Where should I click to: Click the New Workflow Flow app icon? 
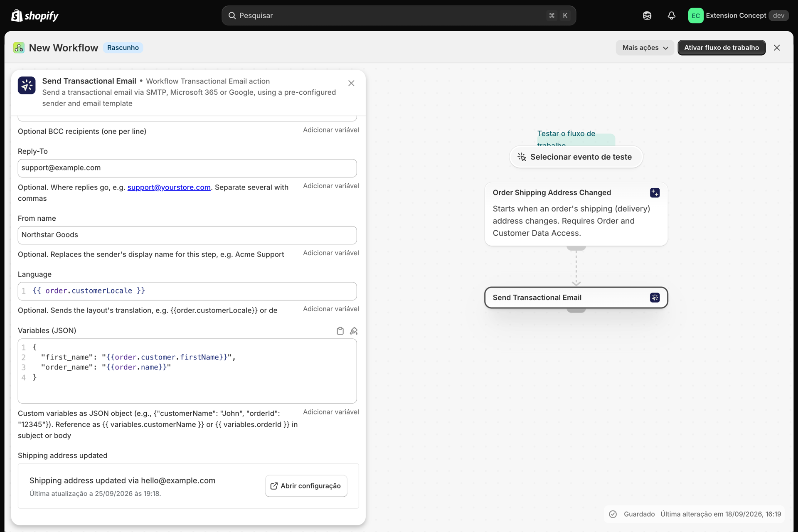point(19,47)
